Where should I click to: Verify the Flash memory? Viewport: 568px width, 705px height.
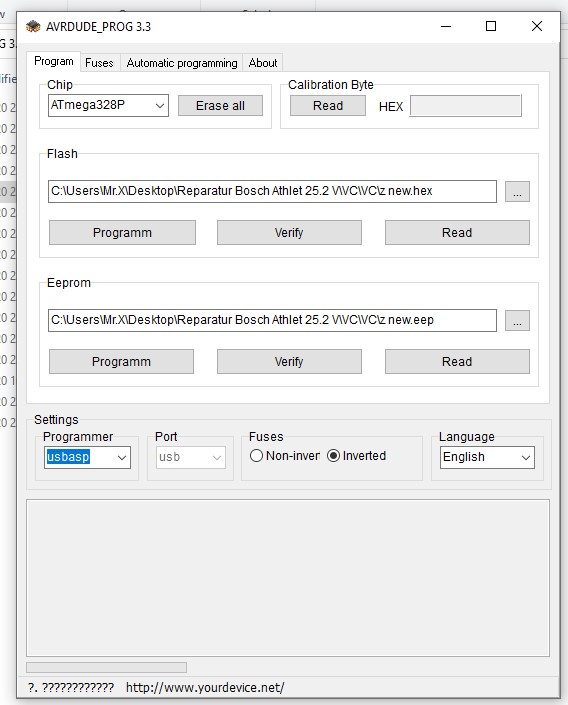289,232
